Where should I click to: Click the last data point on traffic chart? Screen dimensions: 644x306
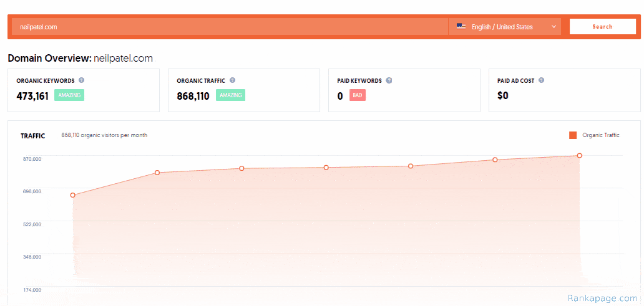tap(579, 155)
